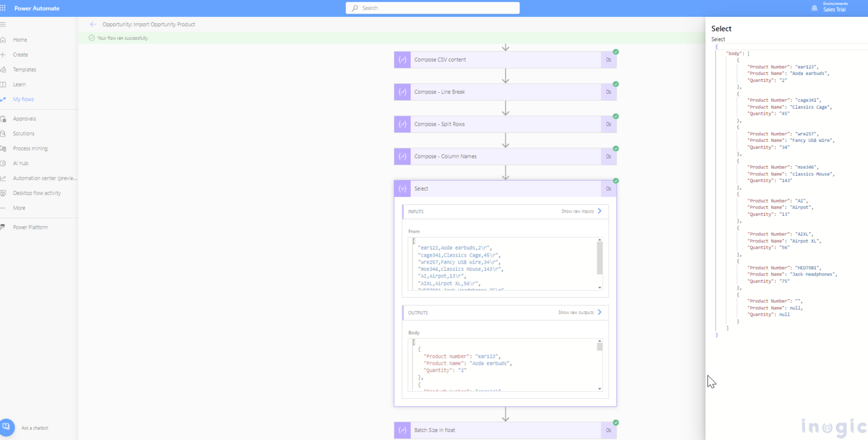Click the From inputs scrollbar down arrow
Image resolution: width=868 pixels, height=440 pixels.
[x=600, y=287]
